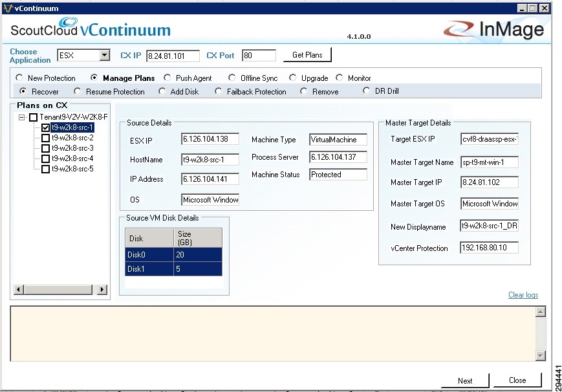Select the DR Drill radio button
This screenshot has height=392, width=562.
(x=366, y=91)
